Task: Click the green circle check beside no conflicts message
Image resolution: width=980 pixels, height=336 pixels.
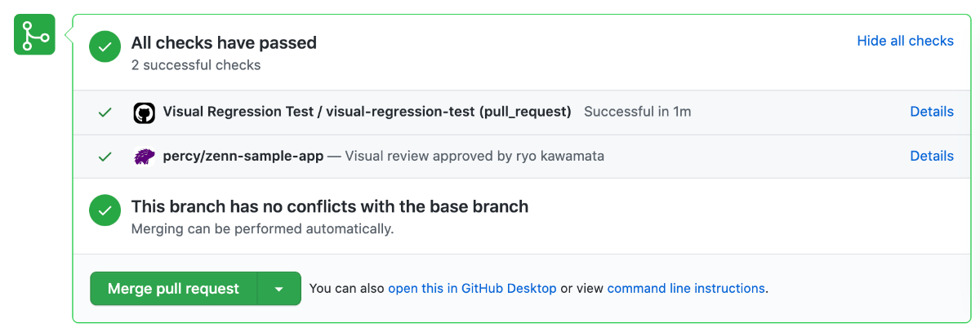Action: pos(105,211)
